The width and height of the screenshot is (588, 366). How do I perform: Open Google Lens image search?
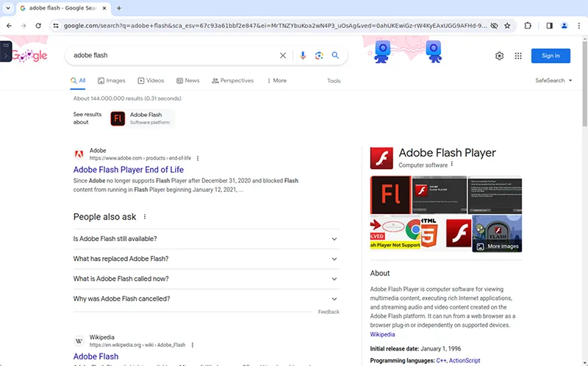[319, 55]
